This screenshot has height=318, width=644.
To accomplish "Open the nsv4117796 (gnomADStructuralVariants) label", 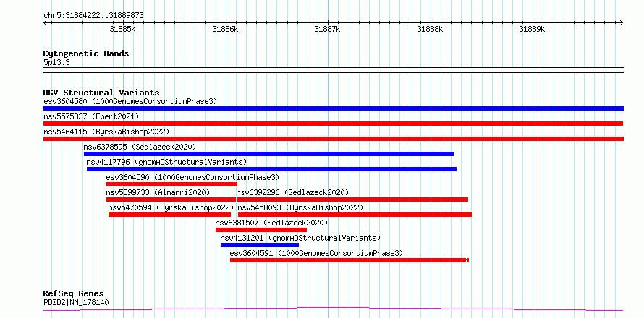I will tap(166, 162).
